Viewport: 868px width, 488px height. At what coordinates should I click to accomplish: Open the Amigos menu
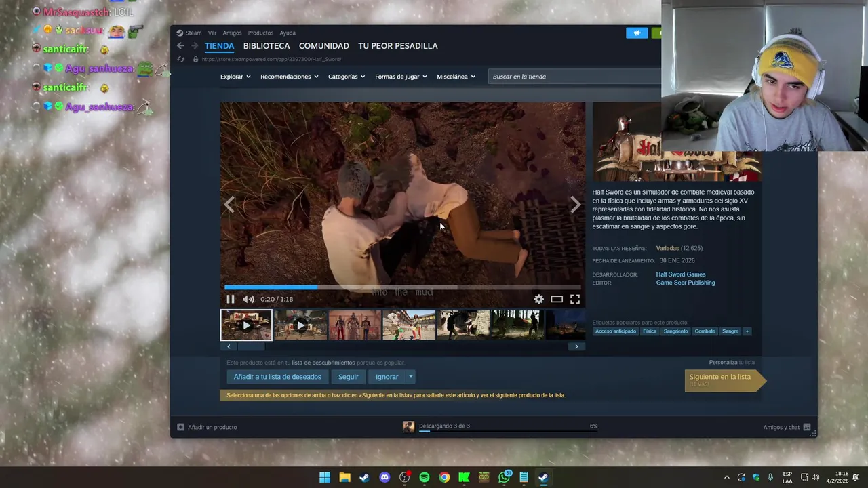232,33
